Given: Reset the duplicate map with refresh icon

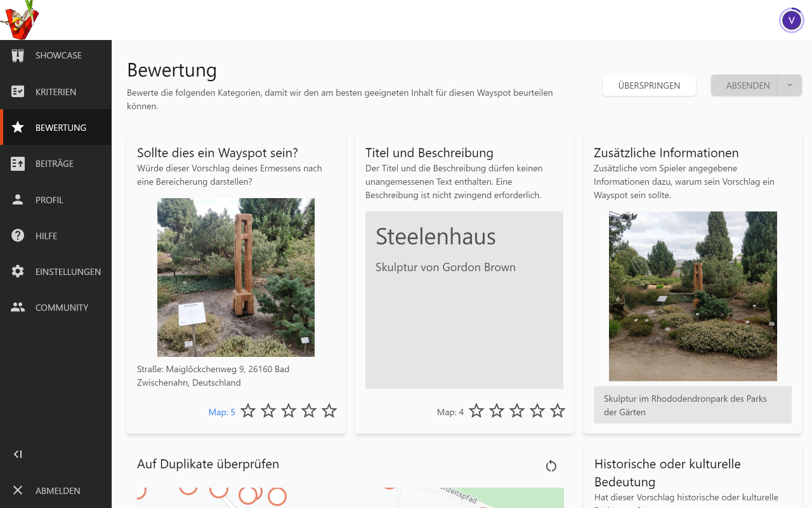Looking at the screenshot, I should 551,466.
